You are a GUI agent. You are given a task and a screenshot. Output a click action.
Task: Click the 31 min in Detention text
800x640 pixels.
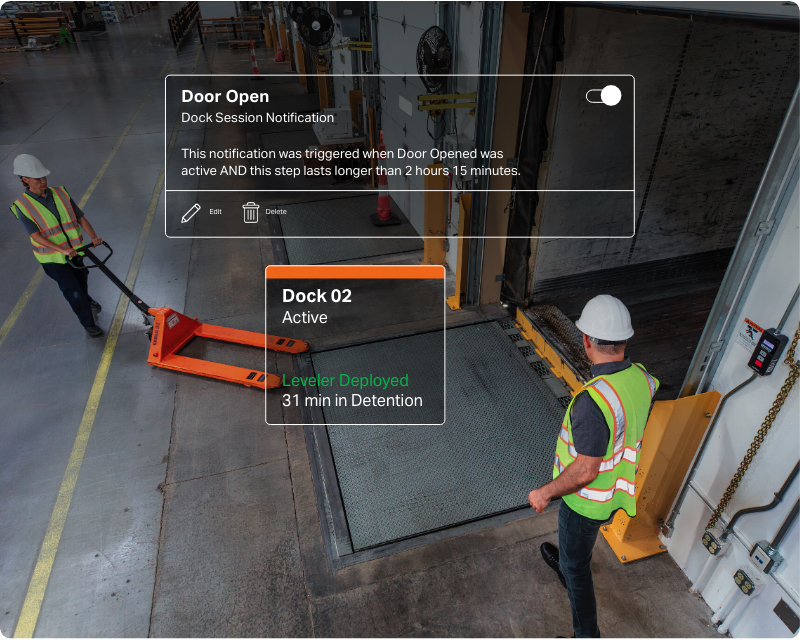[x=352, y=401]
